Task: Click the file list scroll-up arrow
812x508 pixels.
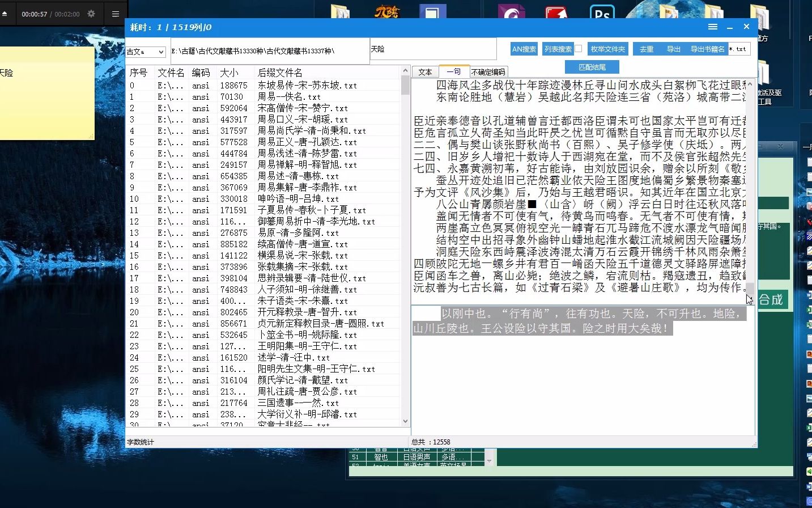Action: pos(405,71)
